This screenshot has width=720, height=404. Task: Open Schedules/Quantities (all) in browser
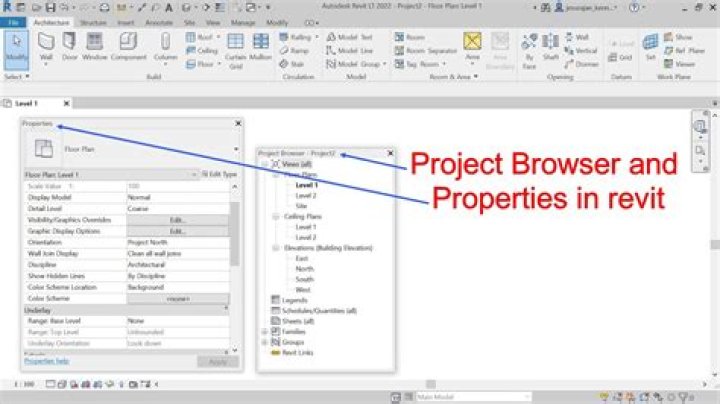point(319,311)
